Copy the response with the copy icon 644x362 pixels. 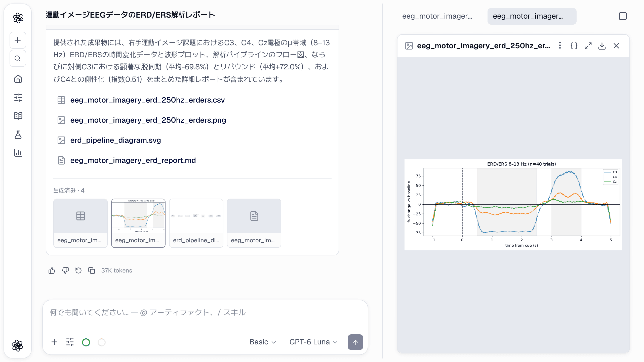click(x=92, y=270)
